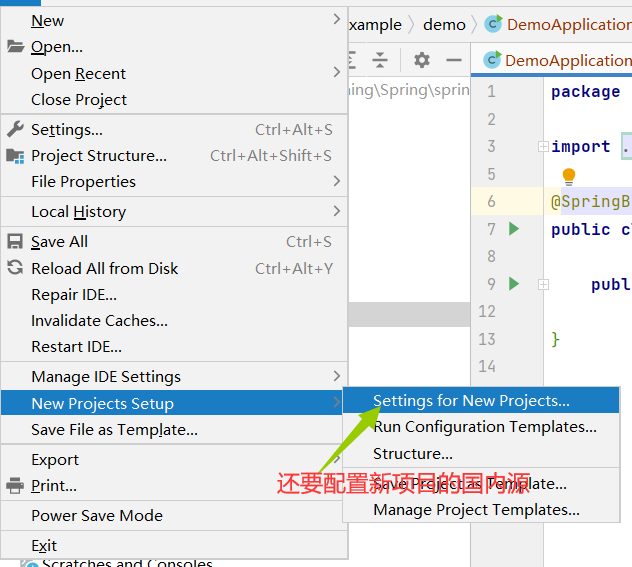Click the demo breadcrumb link

[444, 25]
